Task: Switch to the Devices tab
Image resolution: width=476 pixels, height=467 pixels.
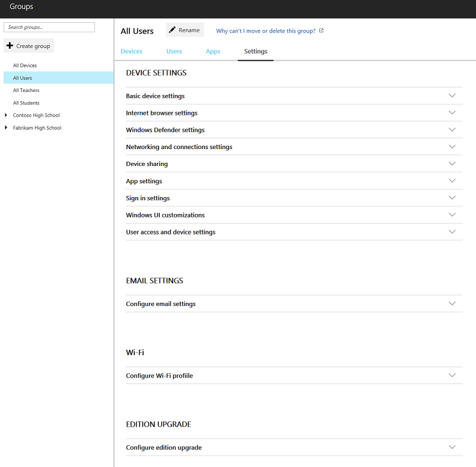Action: [132, 51]
